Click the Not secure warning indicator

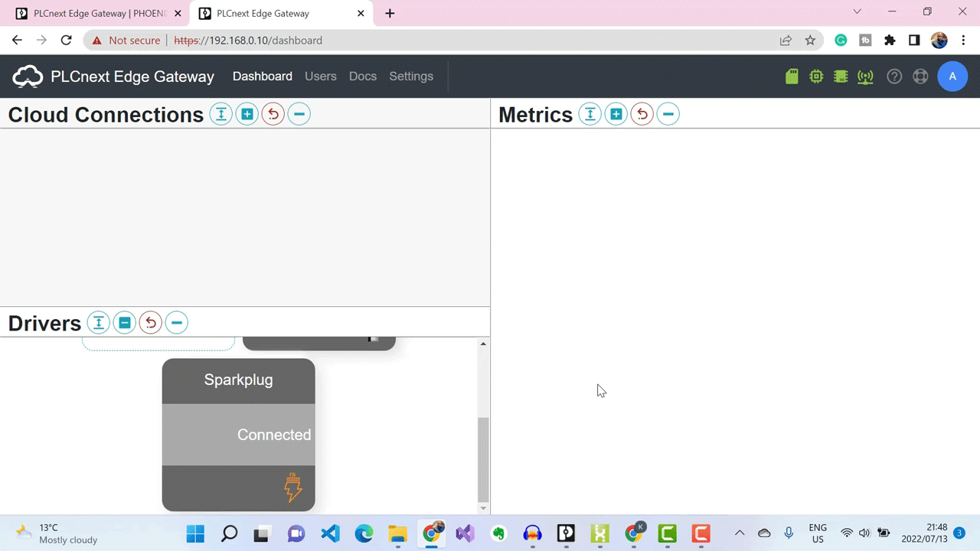click(x=126, y=40)
